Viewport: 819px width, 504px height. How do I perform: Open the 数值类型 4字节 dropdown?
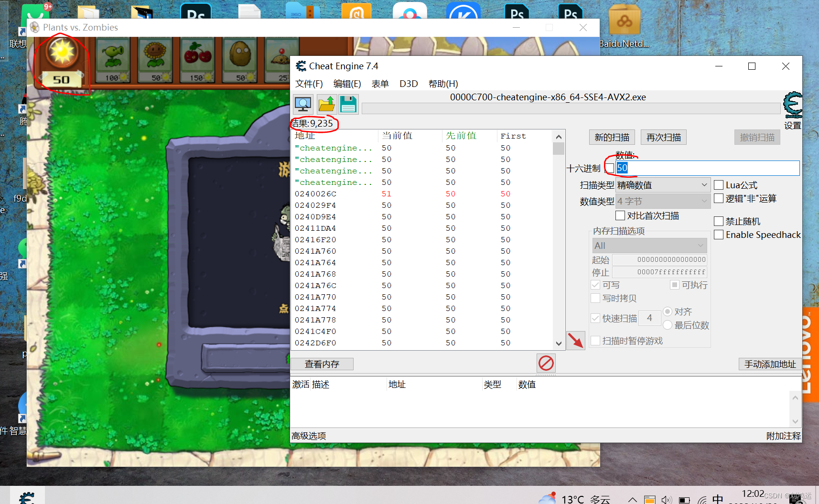pyautogui.click(x=662, y=201)
